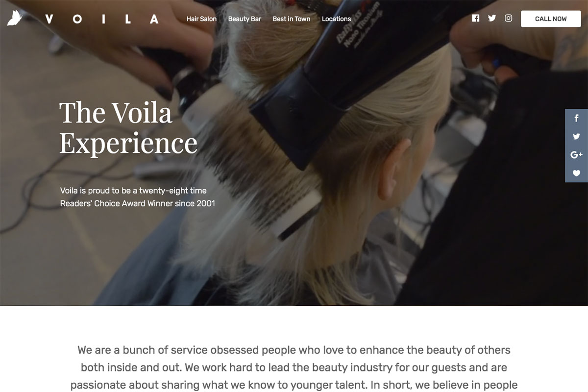Open the header Facebook icon
The image size is (588, 392).
(x=475, y=18)
